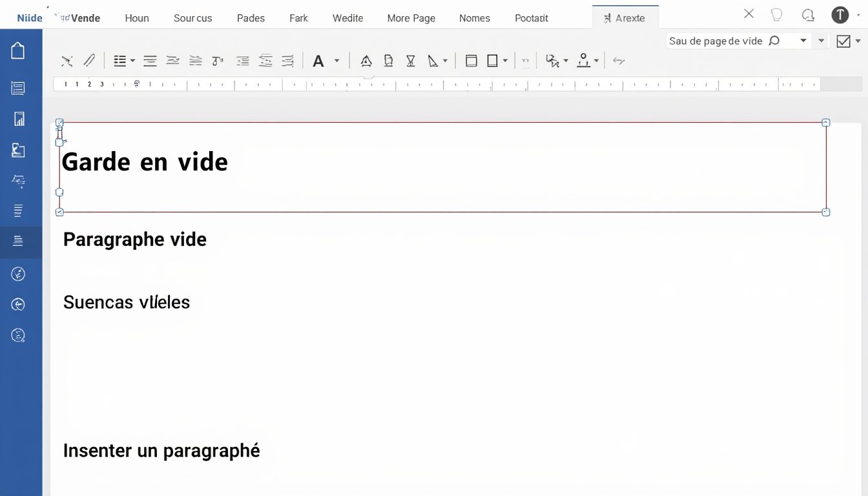Open the image page icon in sidebar
Viewport: 868px width, 496px height.
tap(18, 150)
